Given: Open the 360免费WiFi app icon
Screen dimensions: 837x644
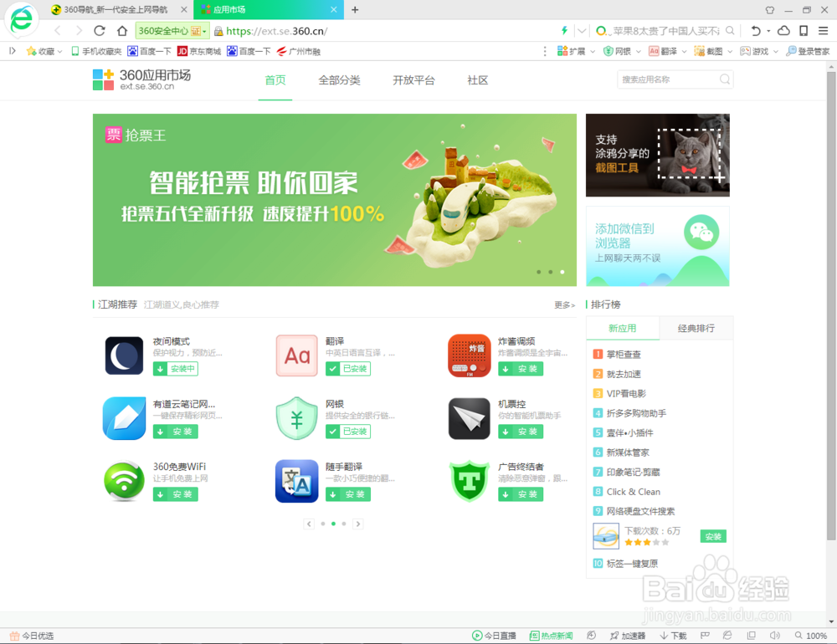Looking at the screenshot, I should pyautogui.click(x=125, y=481).
